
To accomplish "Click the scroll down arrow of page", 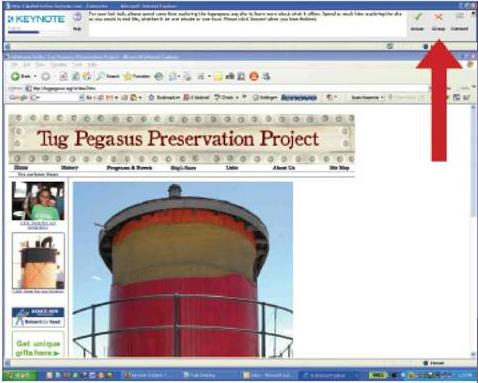I will [473, 354].
